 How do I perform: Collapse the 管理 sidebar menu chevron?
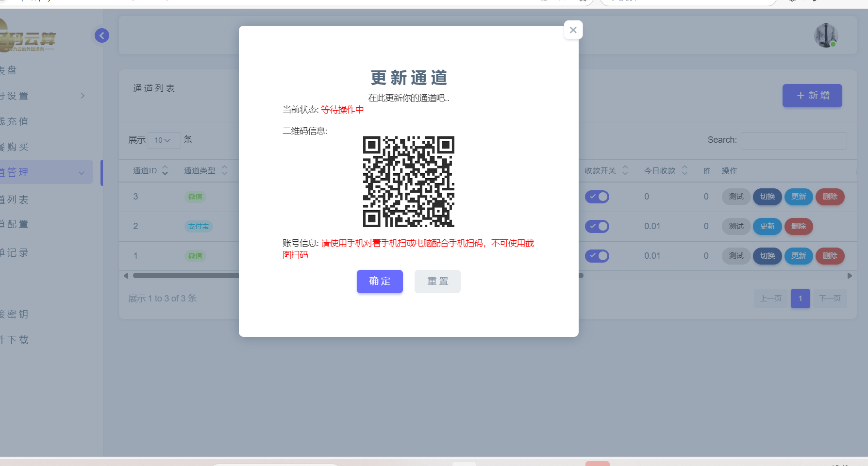[x=82, y=172]
